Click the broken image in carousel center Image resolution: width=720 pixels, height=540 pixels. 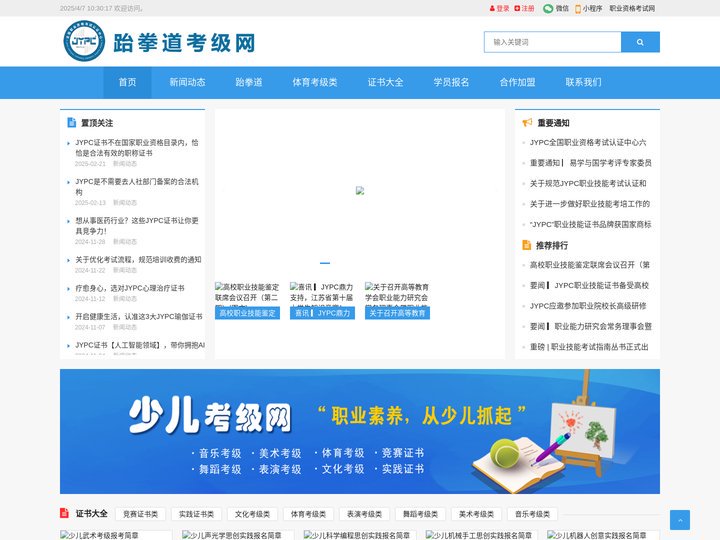360,191
